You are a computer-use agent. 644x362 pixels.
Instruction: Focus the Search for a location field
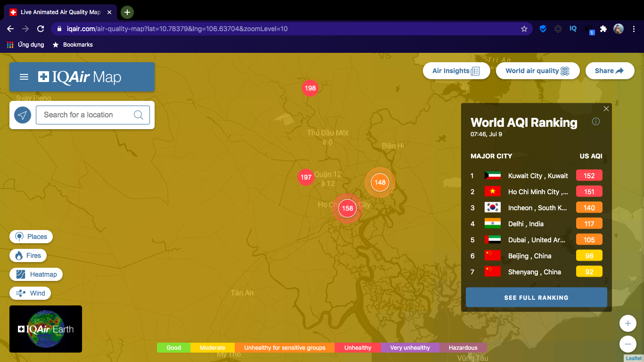point(93,115)
